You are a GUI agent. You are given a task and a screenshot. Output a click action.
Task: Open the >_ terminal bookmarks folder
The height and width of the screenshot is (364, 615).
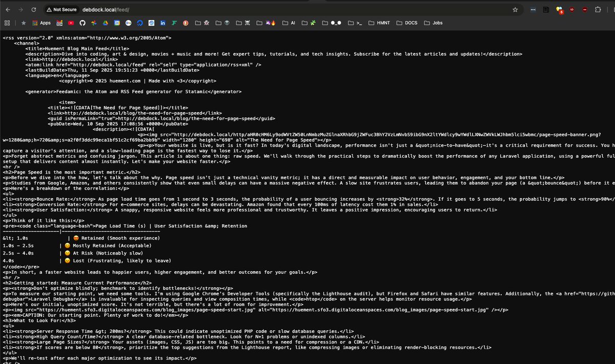[x=356, y=23]
